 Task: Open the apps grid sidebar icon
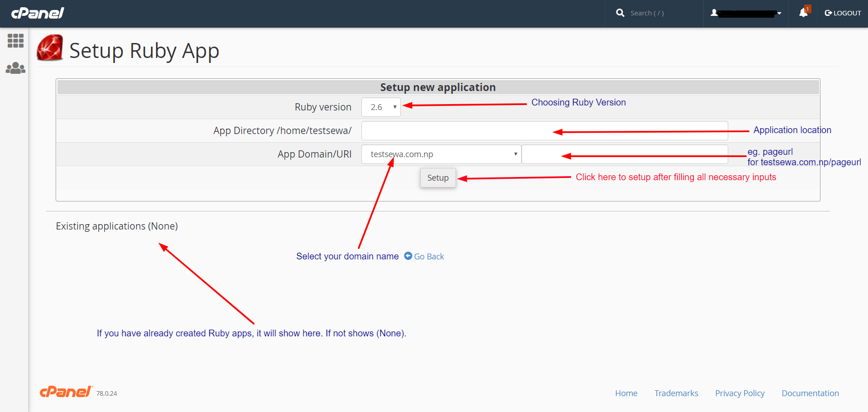coord(15,41)
